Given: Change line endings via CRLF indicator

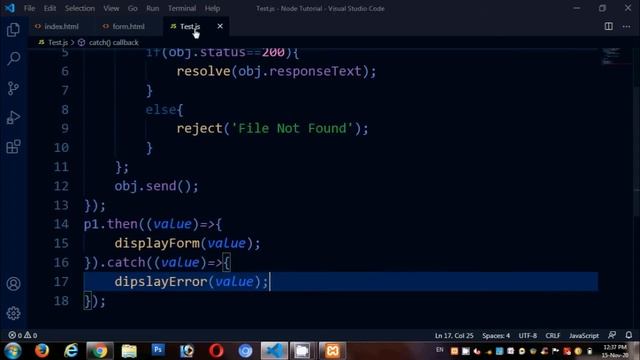Looking at the screenshot, I should tap(553, 336).
